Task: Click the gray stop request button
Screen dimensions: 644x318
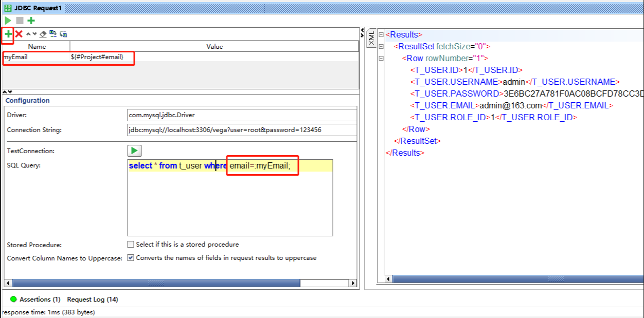Action: [x=20, y=21]
